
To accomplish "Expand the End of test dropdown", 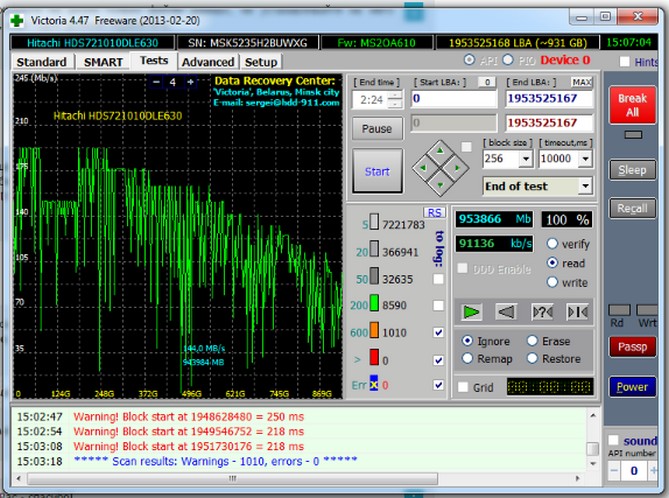I will [584, 186].
